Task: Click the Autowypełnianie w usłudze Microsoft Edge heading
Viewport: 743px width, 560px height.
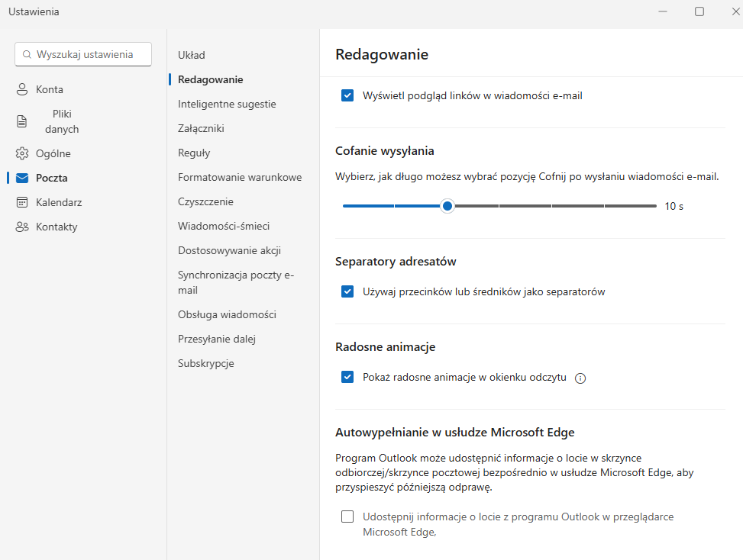Action: click(455, 433)
